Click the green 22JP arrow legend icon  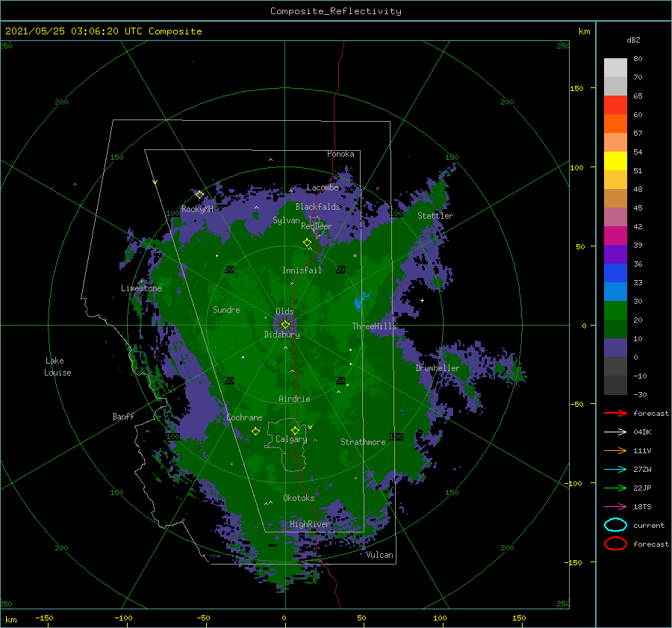tap(615, 488)
